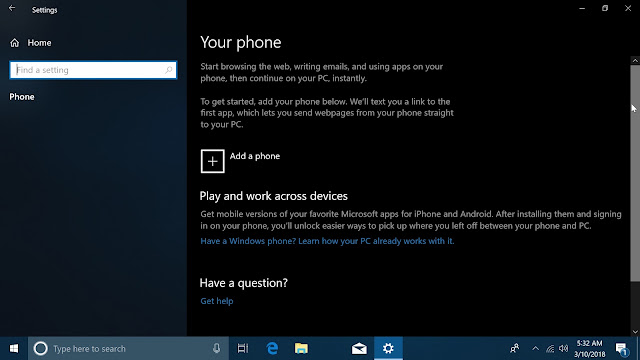Go back using the Settings back arrow

click(x=12, y=9)
